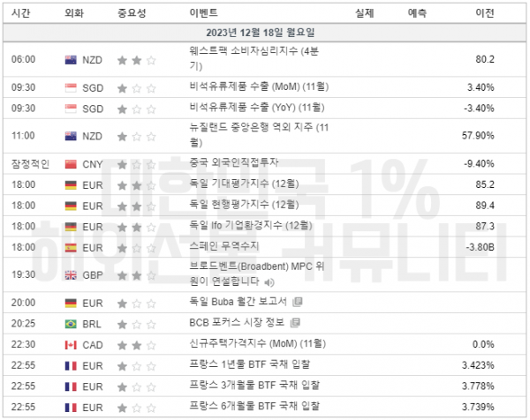This screenshot has height=420, width=530.
Task: Click the previous value 3.423%
Action: point(478,365)
